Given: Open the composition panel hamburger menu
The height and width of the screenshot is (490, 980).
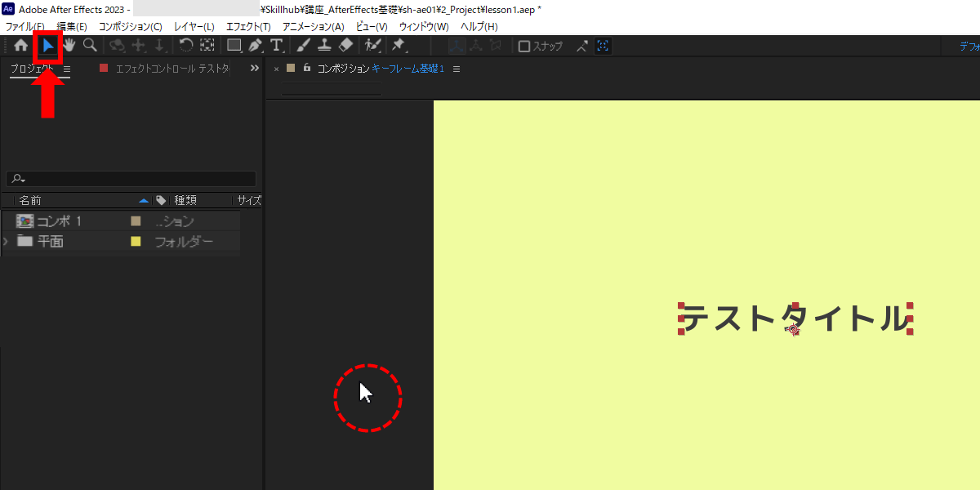Looking at the screenshot, I should click(457, 69).
